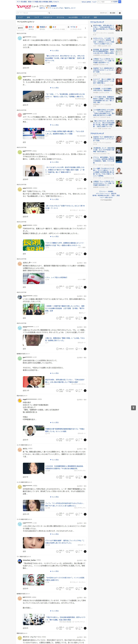Select the 物価高 trending topic tab

click(x=42, y=28)
